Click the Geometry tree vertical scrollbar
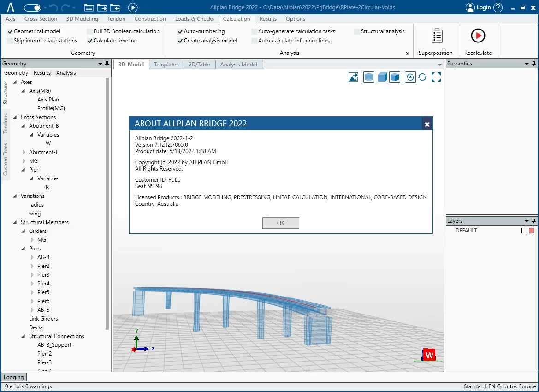Screen dimensions: 539x392 107,203
